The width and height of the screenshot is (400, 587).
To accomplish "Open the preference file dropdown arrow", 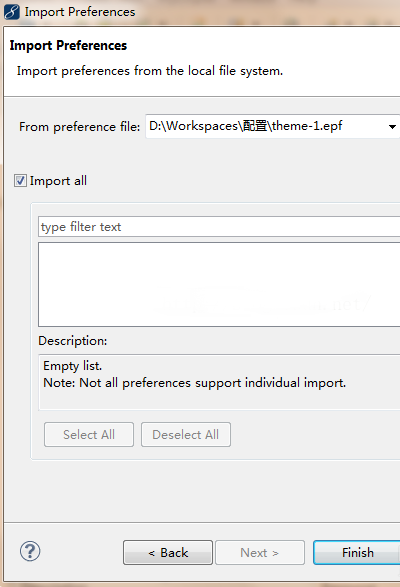I will (x=392, y=127).
